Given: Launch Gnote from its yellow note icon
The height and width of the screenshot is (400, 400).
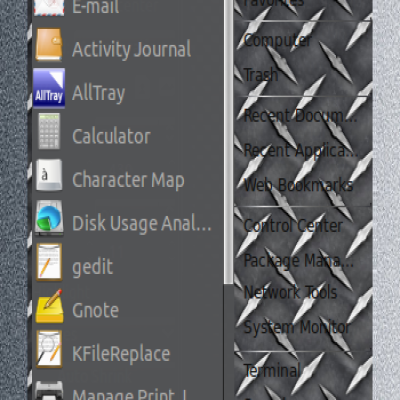Looking at the screenshot, I should [x=49, y=306].
